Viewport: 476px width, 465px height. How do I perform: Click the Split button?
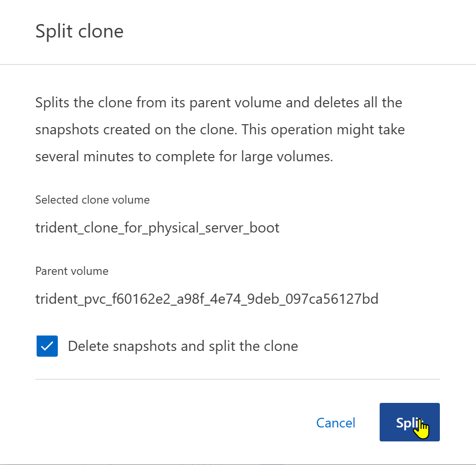pyautogui.click(x=409, y=422)
